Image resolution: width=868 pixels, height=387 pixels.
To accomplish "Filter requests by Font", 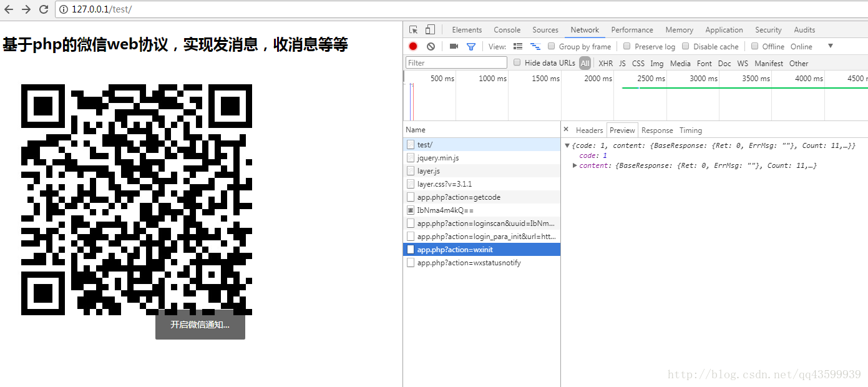I will (704, 63).
